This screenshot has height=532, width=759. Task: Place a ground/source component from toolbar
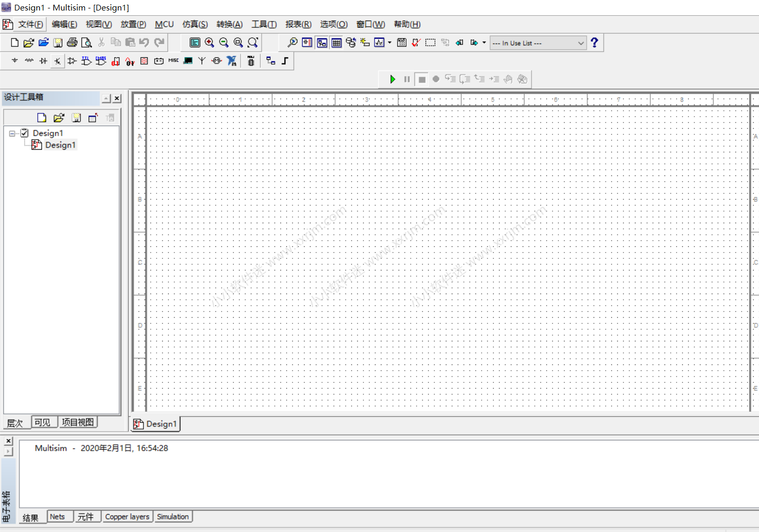[x=15, y=61]
